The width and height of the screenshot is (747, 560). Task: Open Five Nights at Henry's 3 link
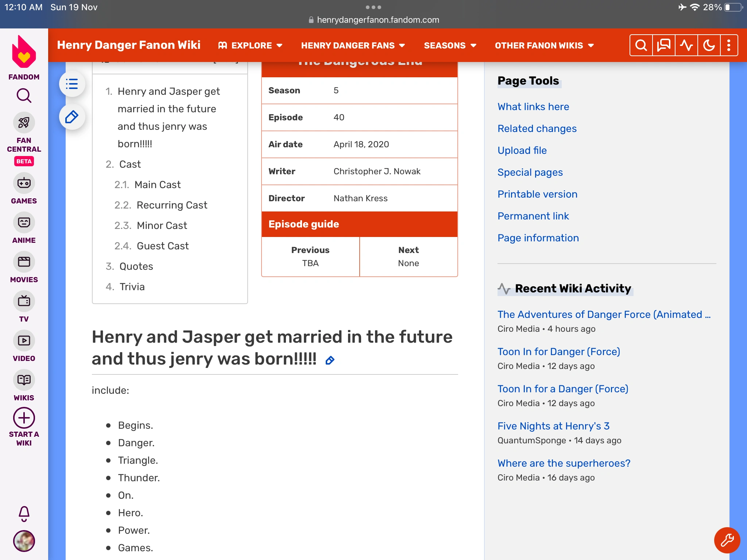[553, 426]
